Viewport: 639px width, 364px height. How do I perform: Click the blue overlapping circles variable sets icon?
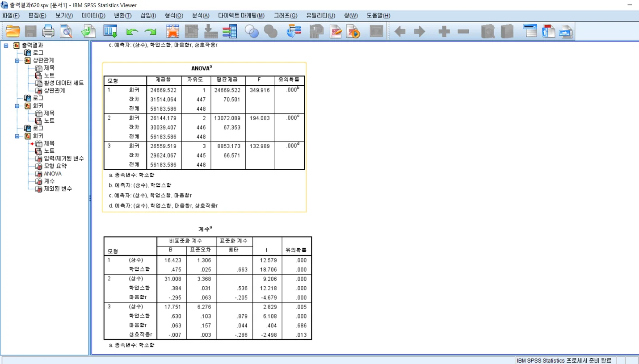[252, 31]
